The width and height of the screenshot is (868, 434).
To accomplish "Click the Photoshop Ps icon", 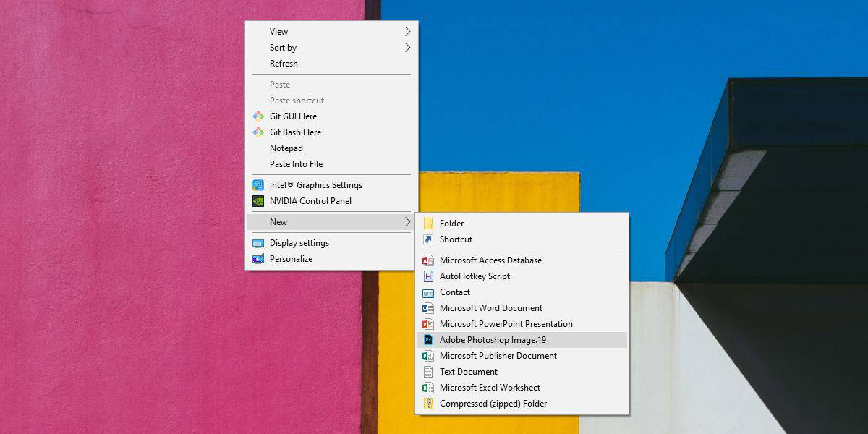I will click(x=428, y=340).
